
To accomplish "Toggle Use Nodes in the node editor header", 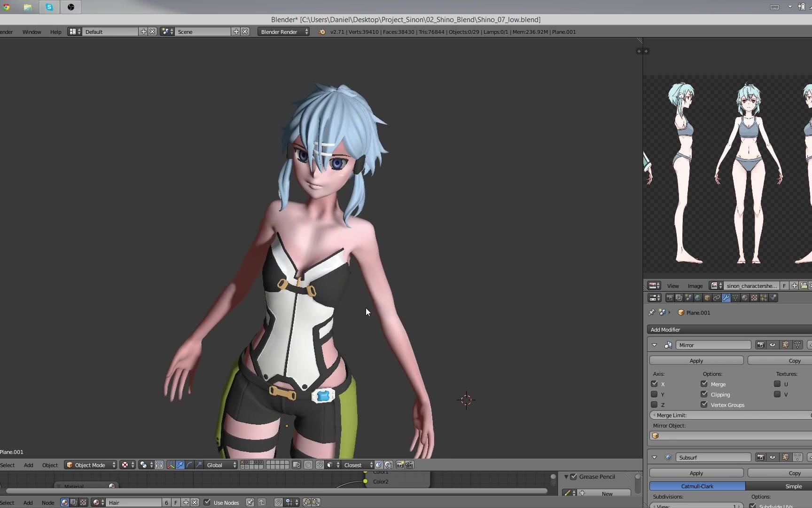I will tap(207, 502).
